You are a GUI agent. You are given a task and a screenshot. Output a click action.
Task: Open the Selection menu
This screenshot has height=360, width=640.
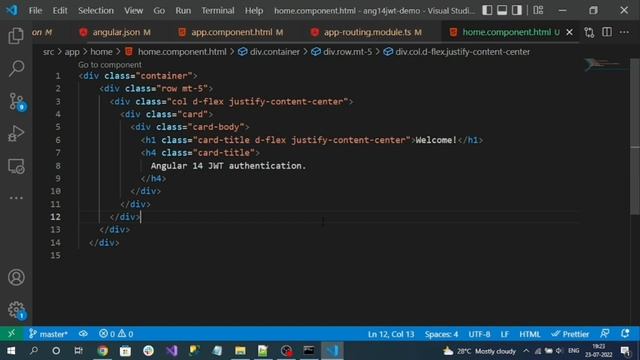96,11
